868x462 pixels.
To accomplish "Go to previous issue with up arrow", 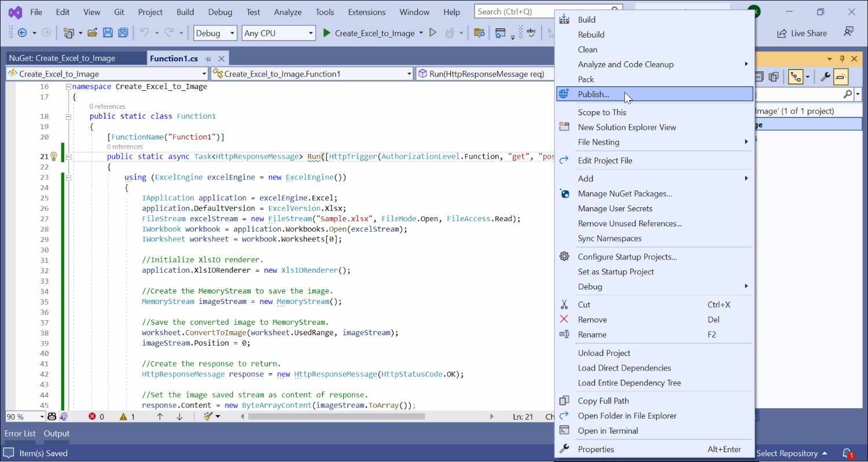I will click(x=160, y=416).
